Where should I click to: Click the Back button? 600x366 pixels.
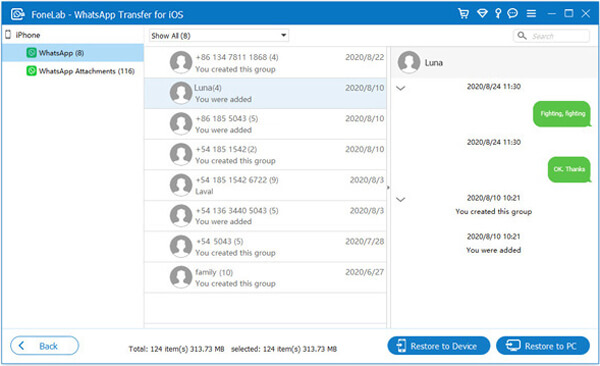(x=44, y=346)
